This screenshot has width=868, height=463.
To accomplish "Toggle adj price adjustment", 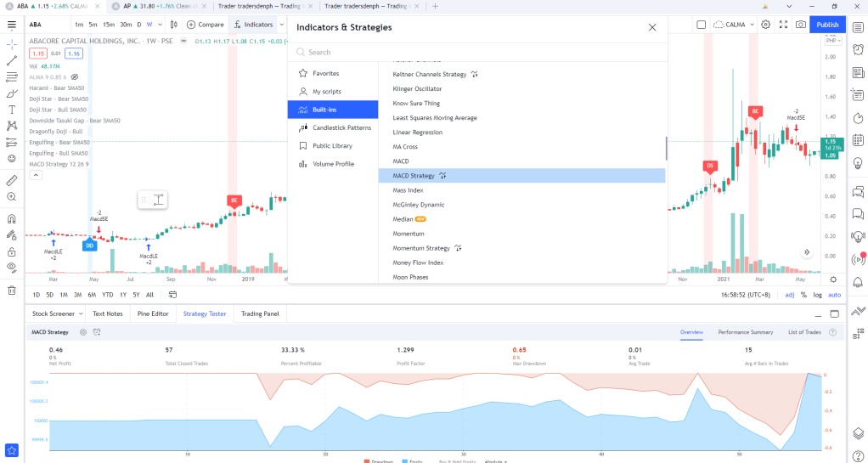I will click(x=789, y=295).
